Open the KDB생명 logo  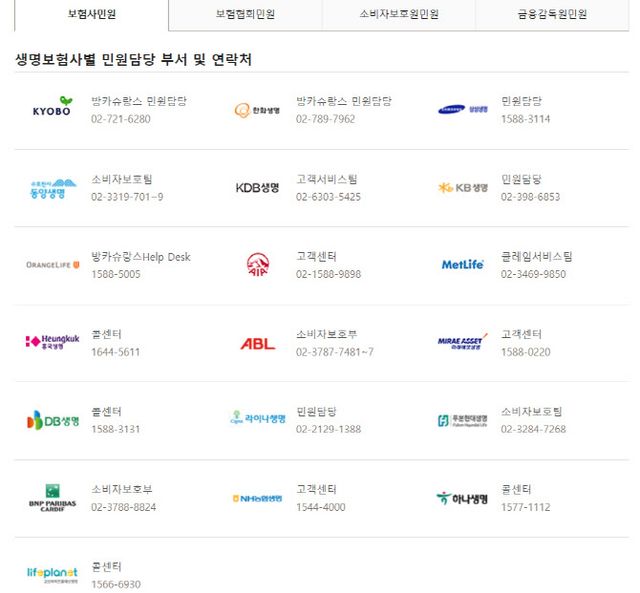257,188
